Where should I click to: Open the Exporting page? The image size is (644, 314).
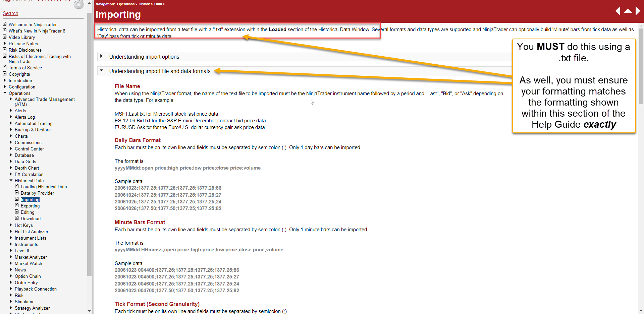[30, 206]
